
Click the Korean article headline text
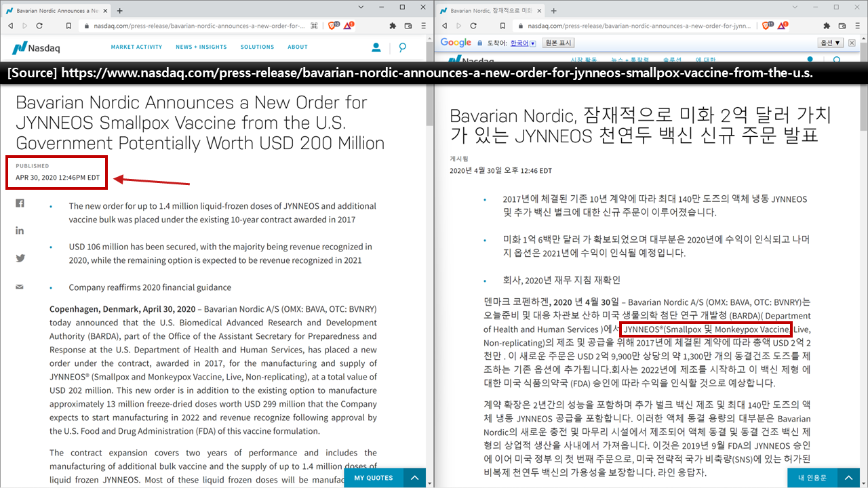[640, 125]
